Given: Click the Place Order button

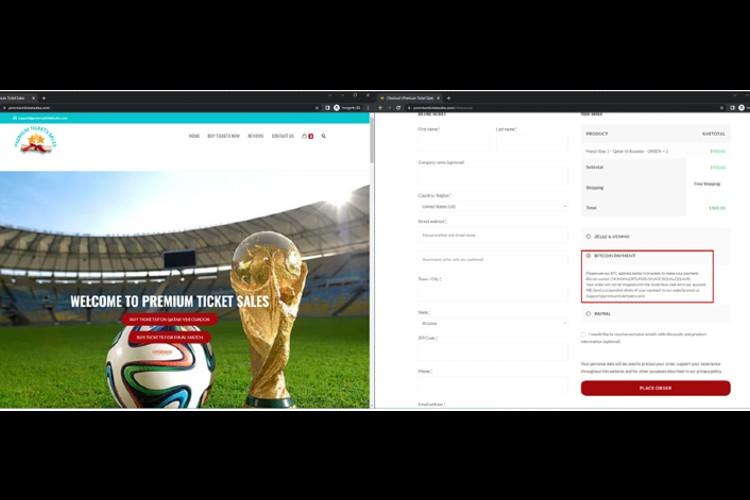Looking at the screenshot, I should coord(655,388).
